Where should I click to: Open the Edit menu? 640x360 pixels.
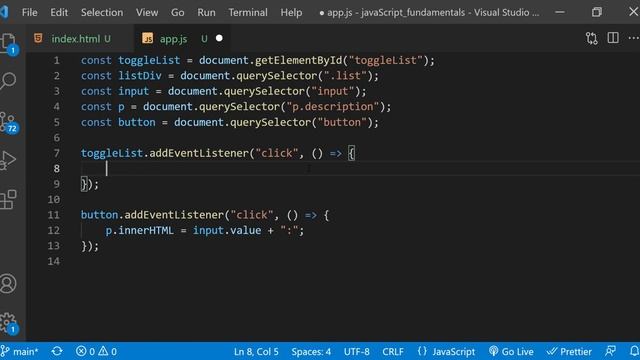[59, 13]
